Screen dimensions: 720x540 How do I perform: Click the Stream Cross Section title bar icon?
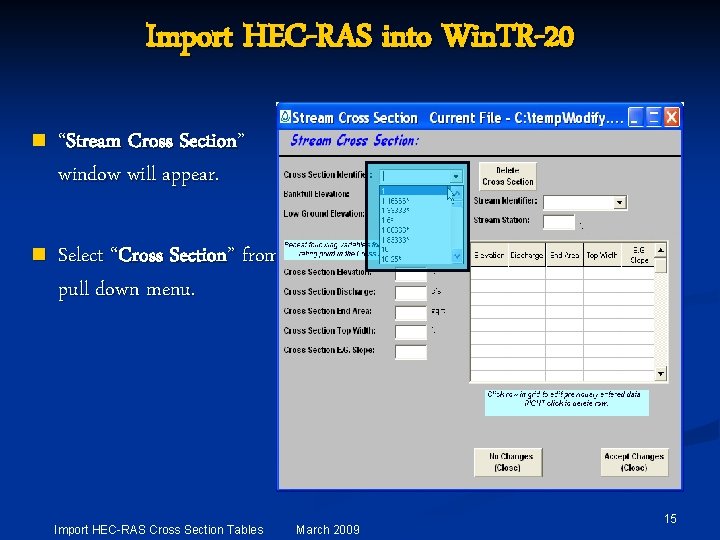(x=285, y=117)
